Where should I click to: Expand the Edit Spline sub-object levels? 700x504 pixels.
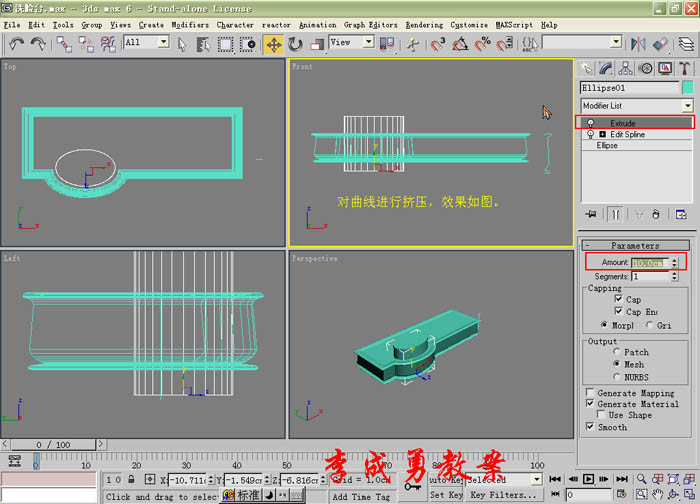tap(602, 134)
